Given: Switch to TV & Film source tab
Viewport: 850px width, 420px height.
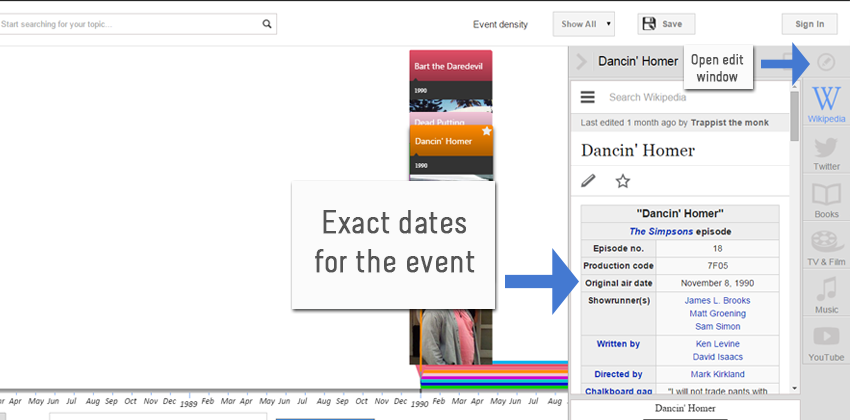Looking at the screenshot, I should click(x=826, y=247).
